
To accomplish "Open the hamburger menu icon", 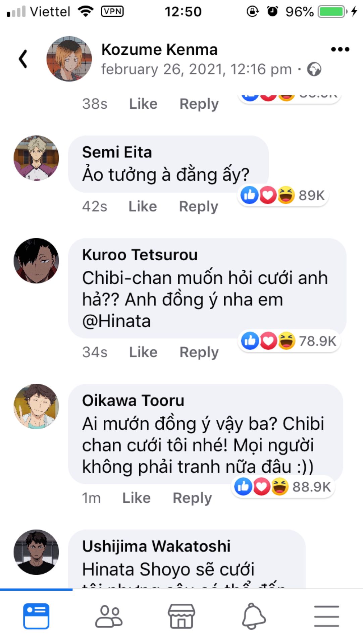I will (x=326, y=616).
